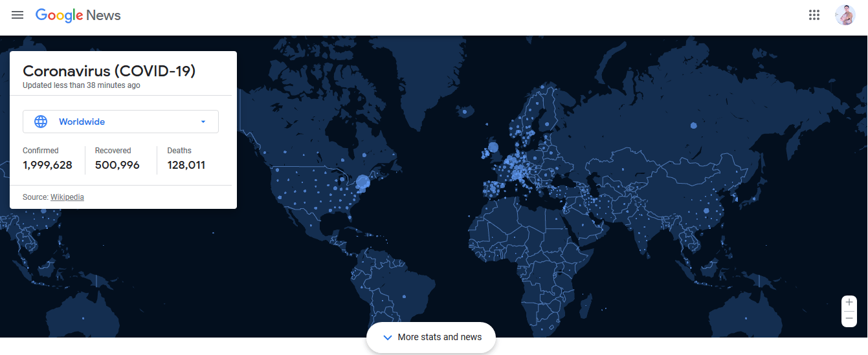Open the profile account avatar

[845, 15]
